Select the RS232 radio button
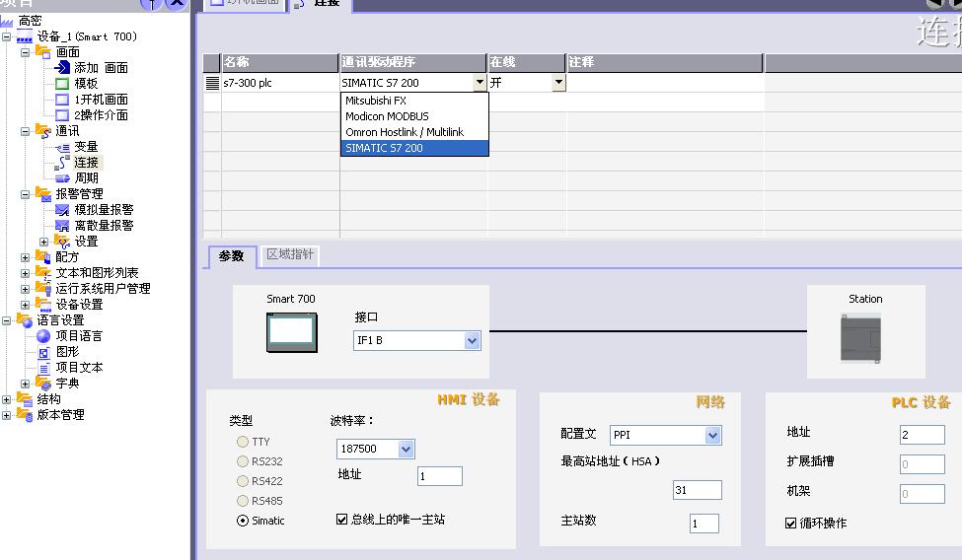This screenshot has height=560, width=962. tap(243, 461)
